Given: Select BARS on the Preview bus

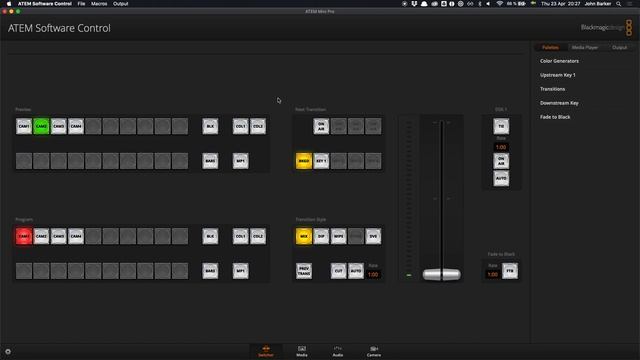Looking at the screenshot, I should [210, 161].
